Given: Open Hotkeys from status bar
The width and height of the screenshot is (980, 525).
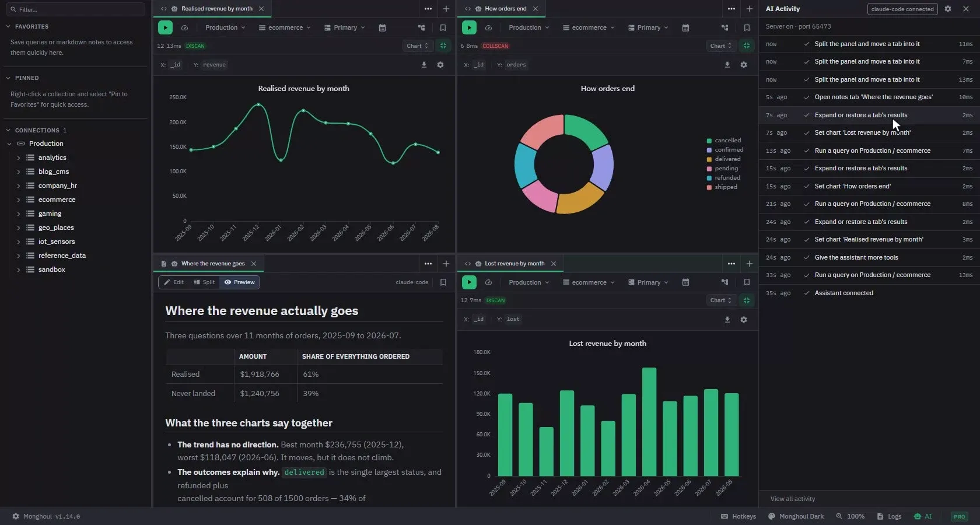Looking at the screenshot, I should click(738, 516).
